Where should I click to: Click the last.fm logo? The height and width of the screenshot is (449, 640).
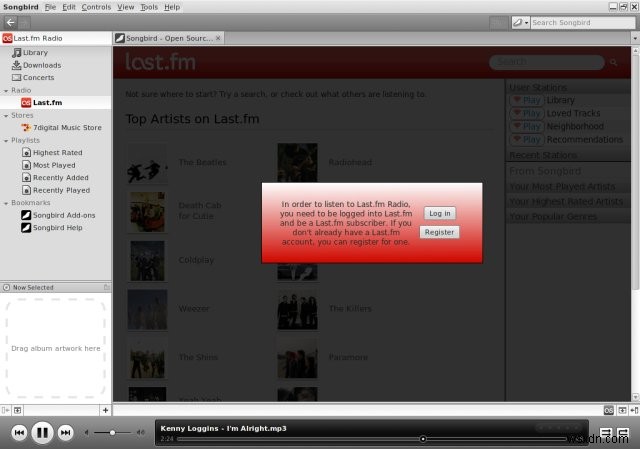[160, 62]
